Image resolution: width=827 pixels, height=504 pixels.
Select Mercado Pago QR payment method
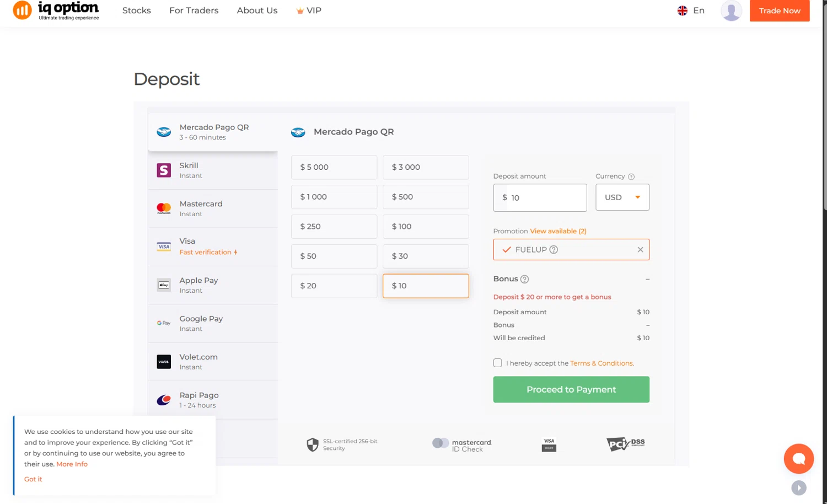[x=213, y=132]
